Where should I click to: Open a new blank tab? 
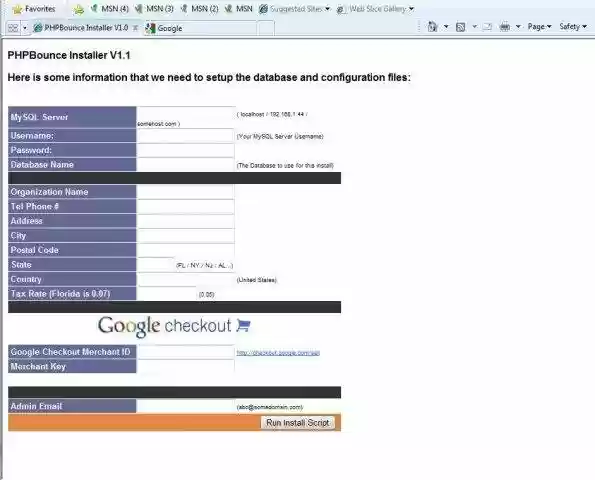pyautogui.click(x=266, y=28)
